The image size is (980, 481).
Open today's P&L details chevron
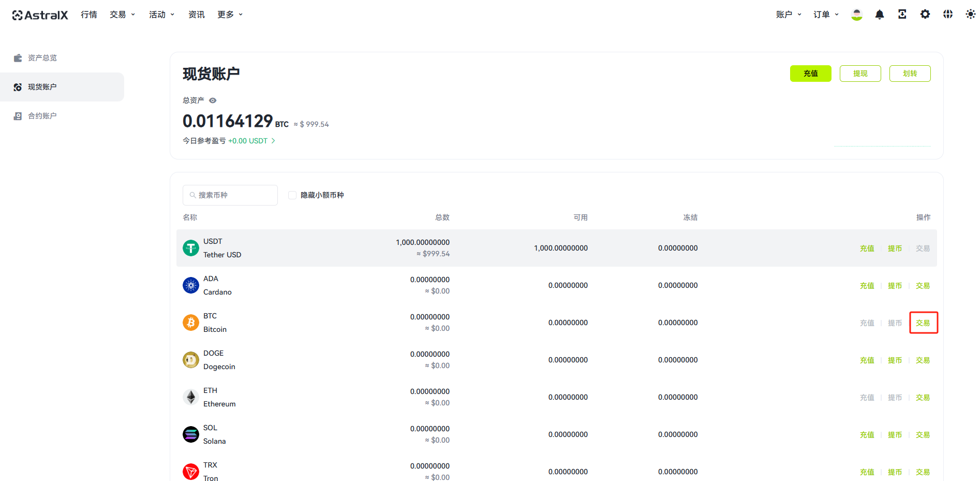click(273, 141)
